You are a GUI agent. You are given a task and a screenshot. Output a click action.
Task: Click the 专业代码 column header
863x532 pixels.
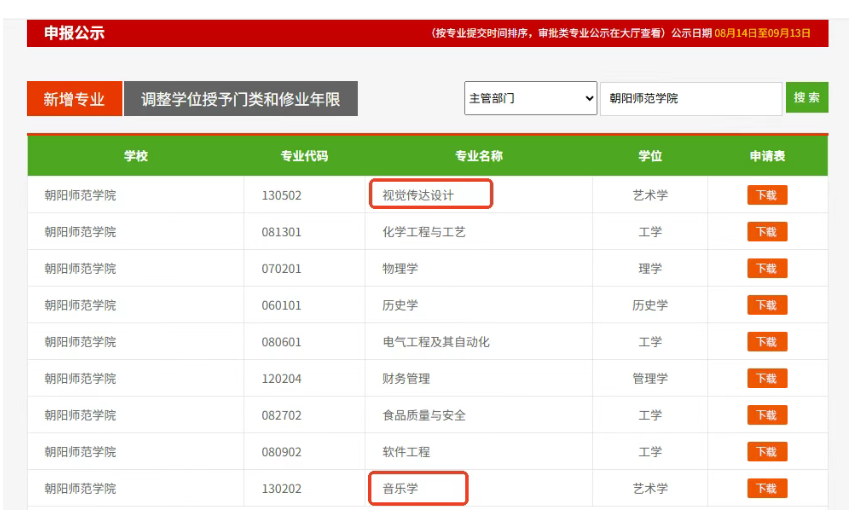coord(304,156)
